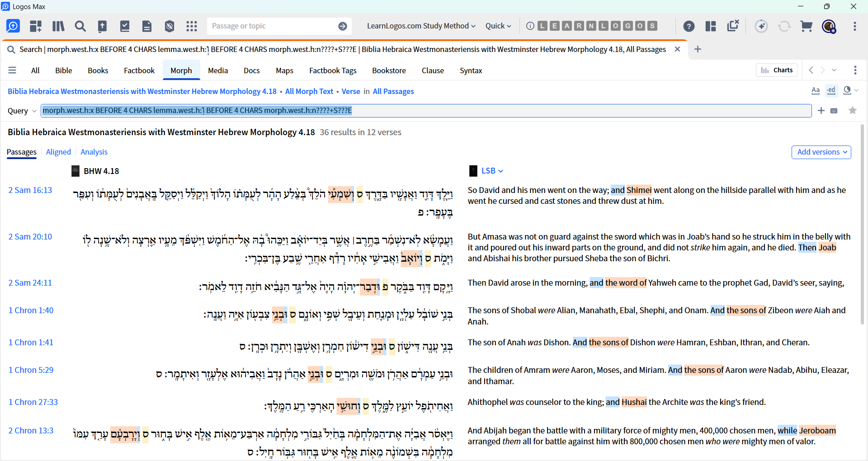This screenshot has width=868, height=461.
Task: Select the S step badge
Action: point(652,26)
